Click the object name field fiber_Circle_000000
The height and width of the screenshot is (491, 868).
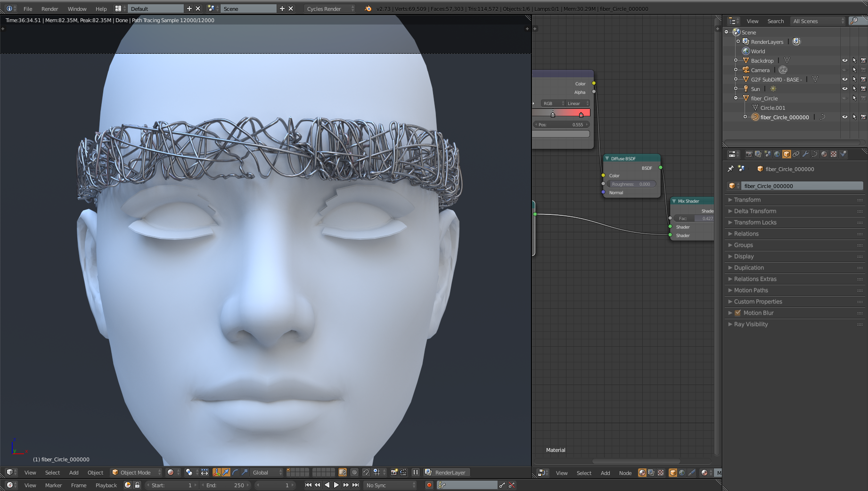[800, 186]
